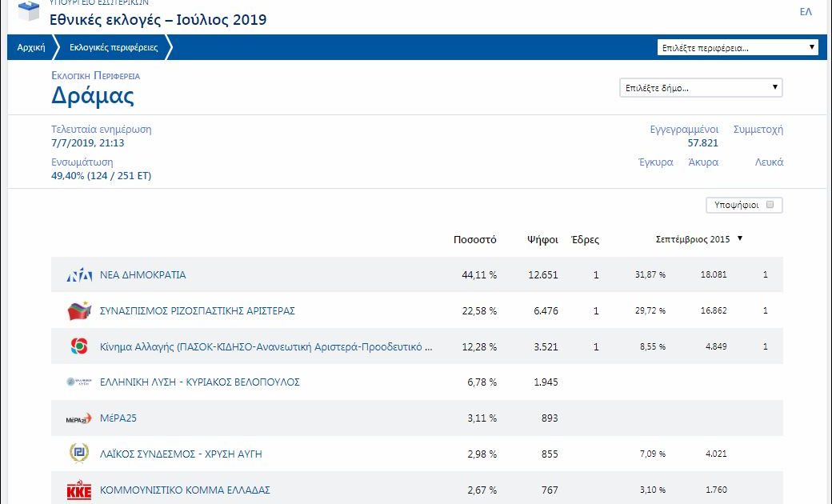This screenshot has height=504, width=832.
Task: Open ΕΛΛΗΝΙΚΗ ΛΥΣΗ - ΚΥΡΙΑΚΟΣ ΒΕΛΟΠΟΥΛΟΣ link
Action: coord(199,382)
